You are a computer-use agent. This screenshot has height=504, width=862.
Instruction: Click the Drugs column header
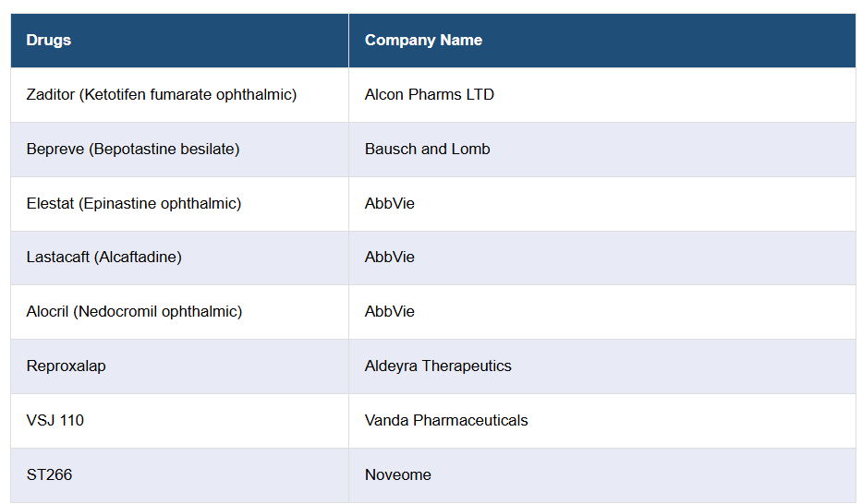49,41
